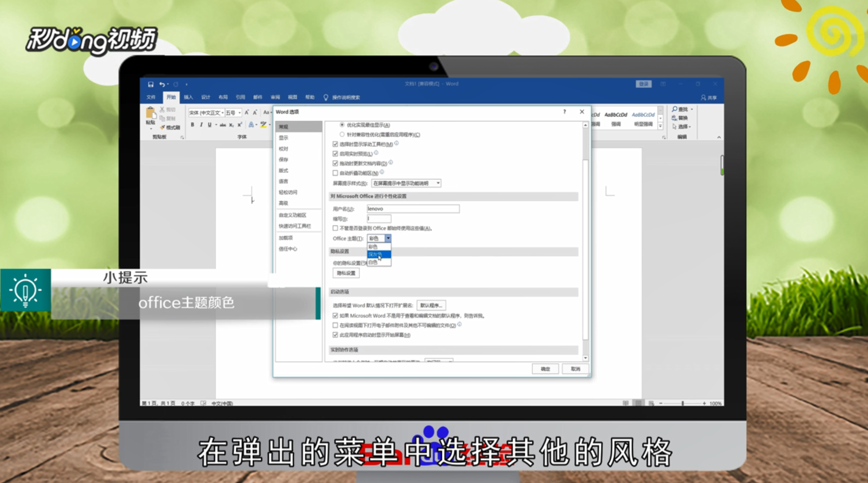
Task: Click the Share (共享) person icon
Action: point(703,97)
